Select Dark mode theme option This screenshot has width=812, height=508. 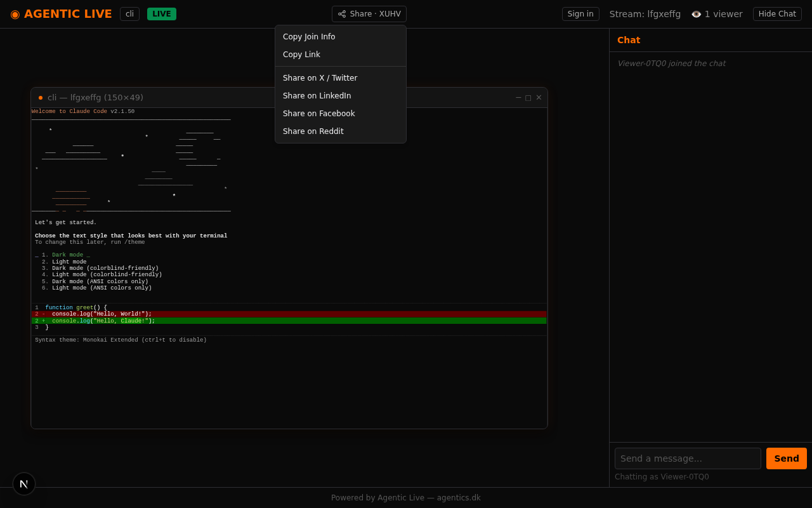pos(67,255)
